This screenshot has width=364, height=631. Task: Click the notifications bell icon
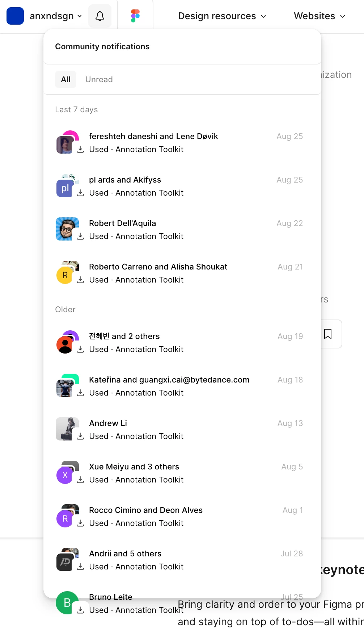click(100, 16)
